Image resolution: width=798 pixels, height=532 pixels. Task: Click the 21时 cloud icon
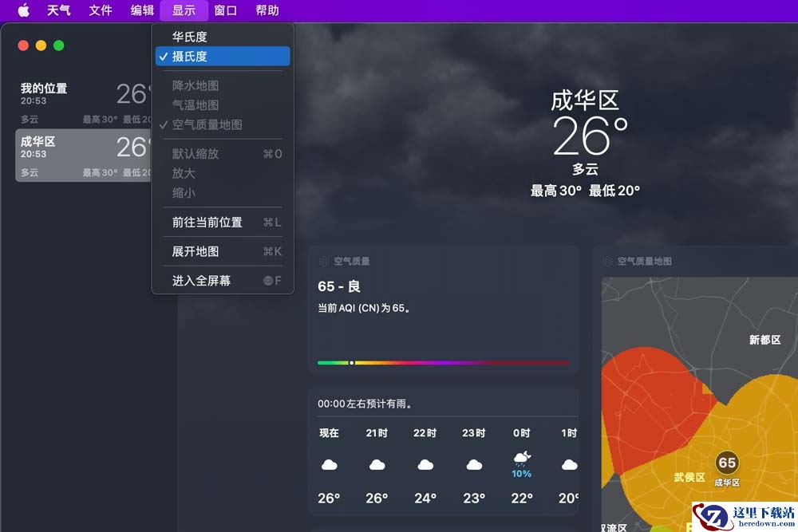point(377,464)
